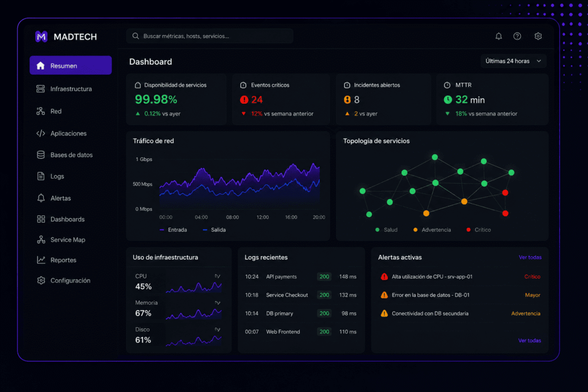Click the warning icon for Conectividad con DB secundaria
The width and height of the screenshot is (588, 392).
384,313
